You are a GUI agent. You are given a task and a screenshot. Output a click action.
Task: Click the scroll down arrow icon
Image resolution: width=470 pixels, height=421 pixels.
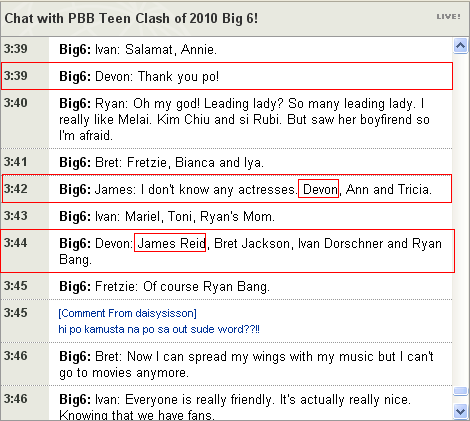point(461,411)
